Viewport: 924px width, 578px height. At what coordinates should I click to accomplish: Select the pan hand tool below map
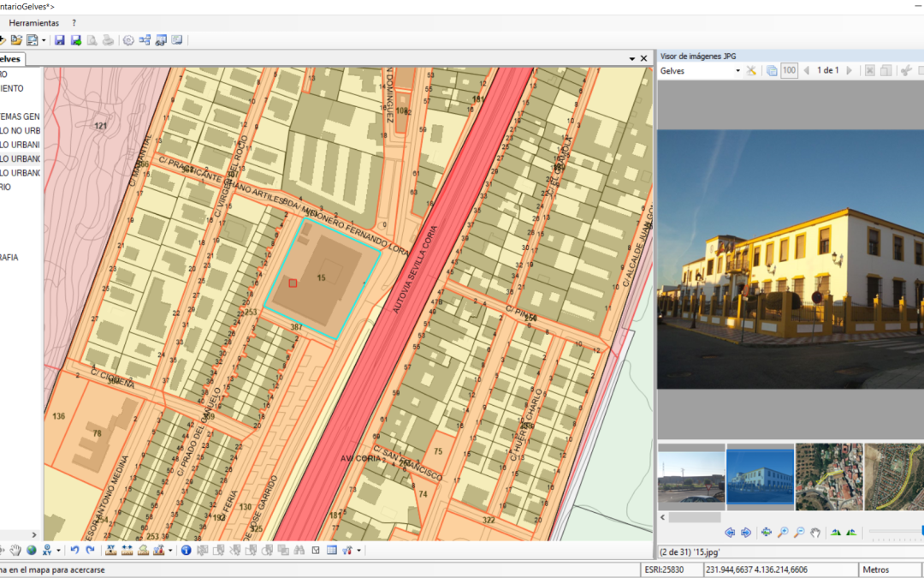point(15,550)
